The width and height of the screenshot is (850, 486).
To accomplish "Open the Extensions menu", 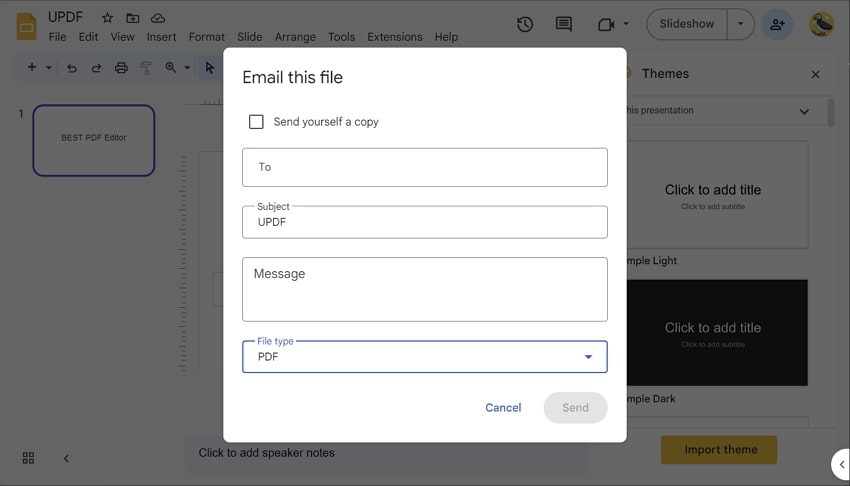I will (395, 37).
